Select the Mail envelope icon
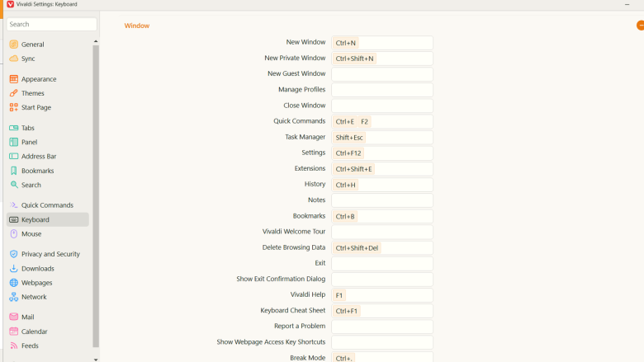The width and height of the screenshot is (644, 362). (x=14, y=317)
